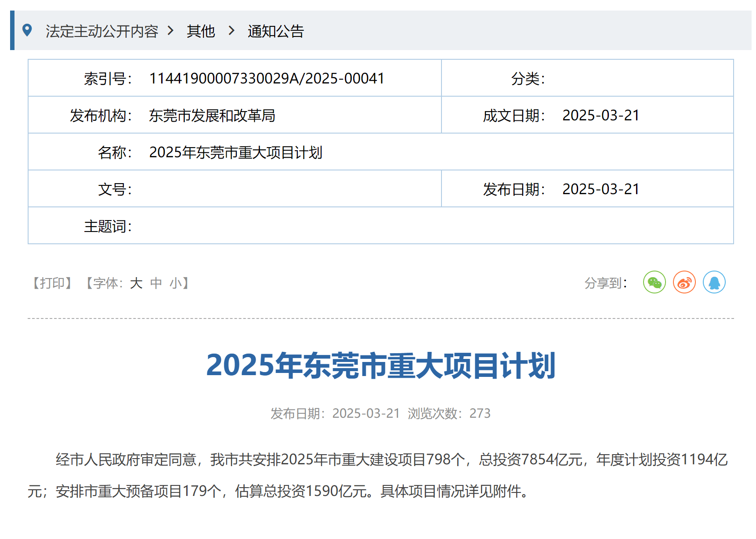
Task: Click the location pin icon in breadcrumb
Action: [27, 30]
